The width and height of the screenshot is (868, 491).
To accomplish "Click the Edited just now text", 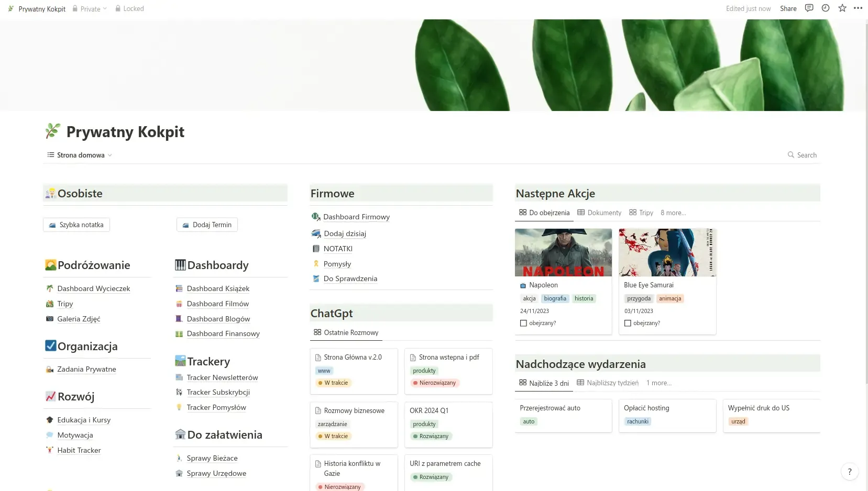I will click(x=748, y=8).
